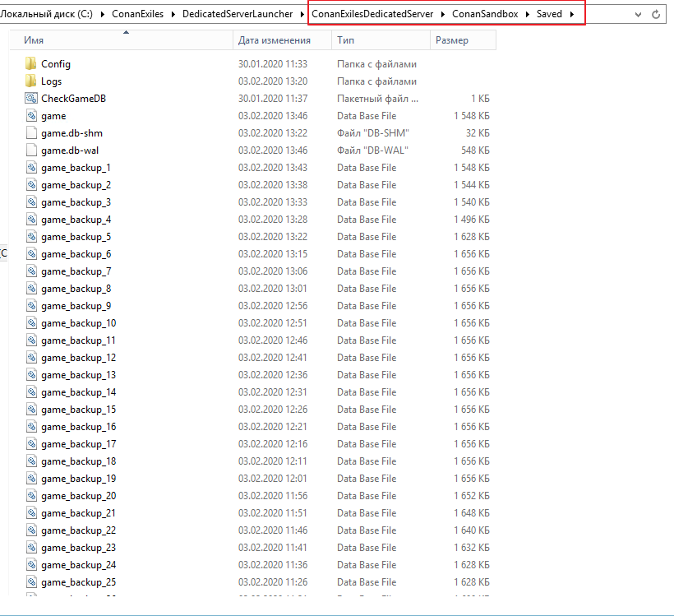Click the 32 КБ size value

[478, 133]
